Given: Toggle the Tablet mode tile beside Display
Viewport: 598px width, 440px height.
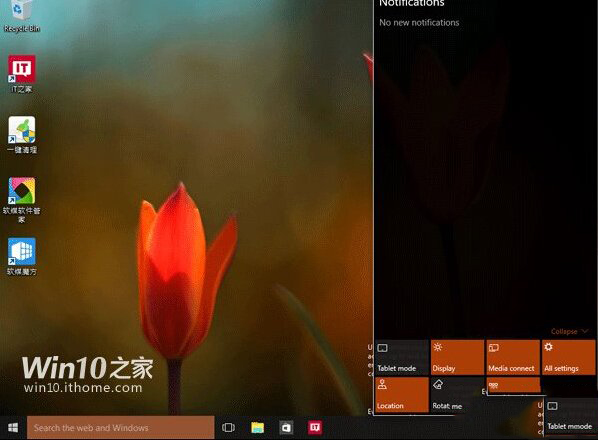Looking at the screenshot, I should pyautogui.click(x=402, y=357).
